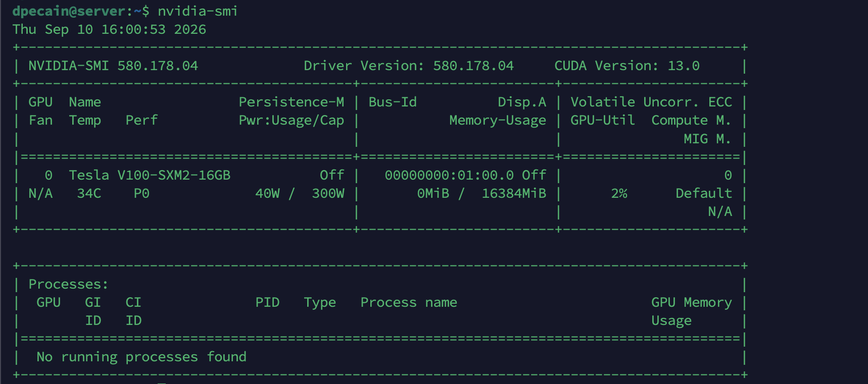Click the 2% GPU utilization value
Screen dimensions: 868x384
(619, 193)
